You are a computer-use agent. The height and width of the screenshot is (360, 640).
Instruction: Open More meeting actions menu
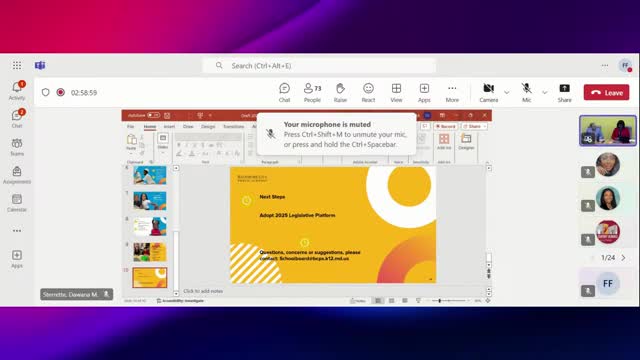tap(452, 93)
